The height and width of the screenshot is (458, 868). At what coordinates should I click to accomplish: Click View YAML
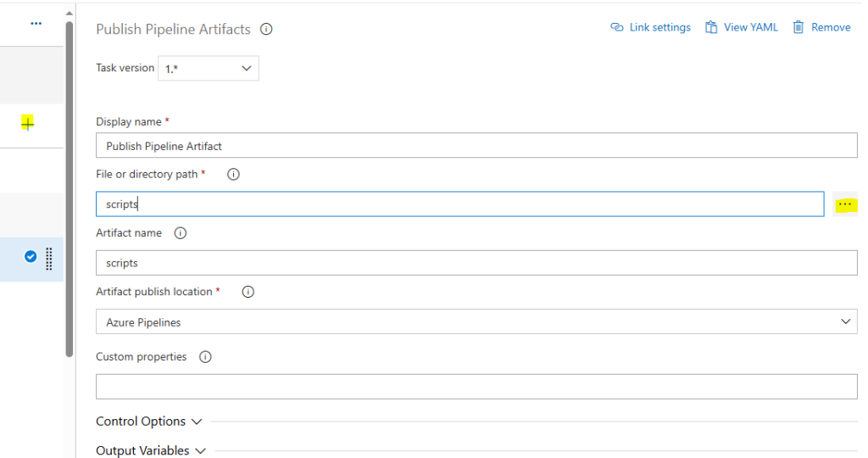point(741,27)
